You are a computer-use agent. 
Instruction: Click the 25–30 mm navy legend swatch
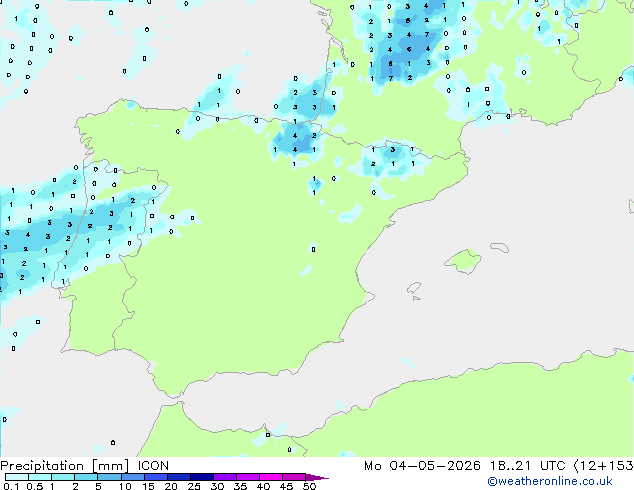tap(201, 477)
